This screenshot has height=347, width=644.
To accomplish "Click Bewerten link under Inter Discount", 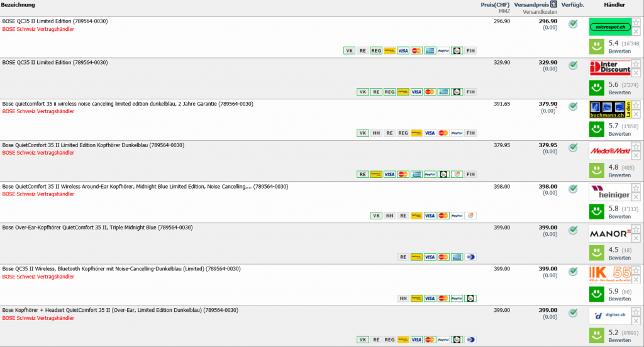I will click(619, 92).
